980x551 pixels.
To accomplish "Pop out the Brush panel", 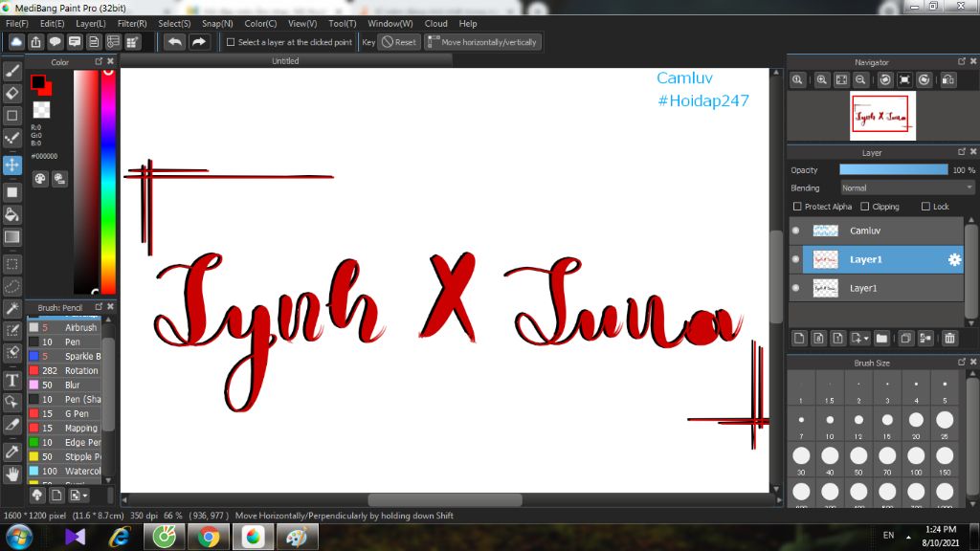I will (99, 307).
